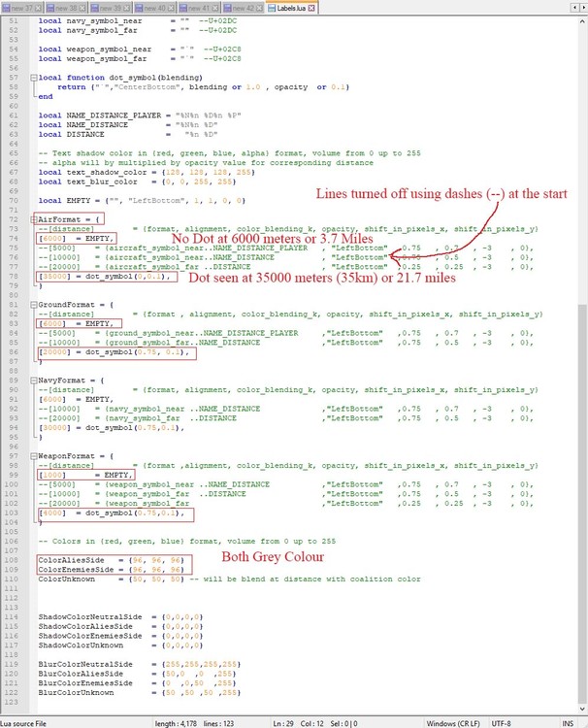Screen dimensions: 588x728
Task: Close the Labels.lua tab
Action: tap(311, 8)
